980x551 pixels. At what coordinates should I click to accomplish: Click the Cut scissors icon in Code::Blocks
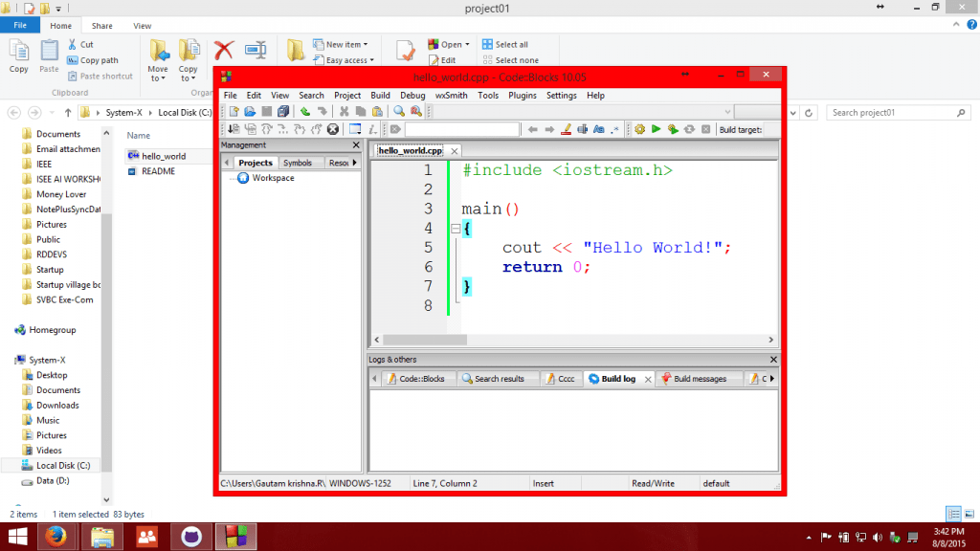[344, 112]
